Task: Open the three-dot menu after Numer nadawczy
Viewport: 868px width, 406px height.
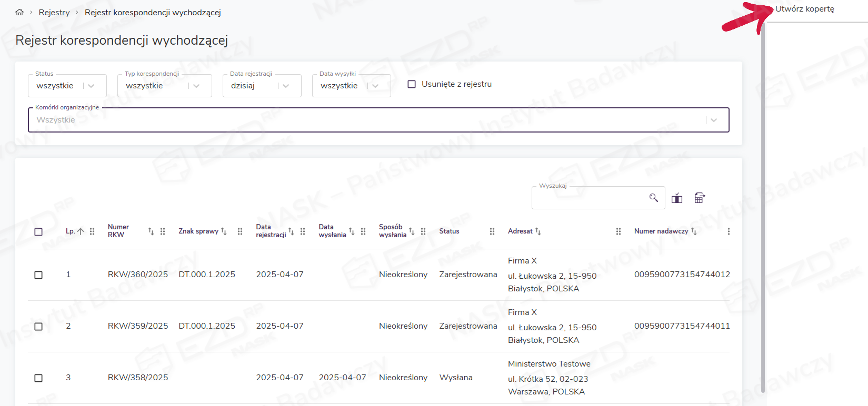Action: coord(729,231)
